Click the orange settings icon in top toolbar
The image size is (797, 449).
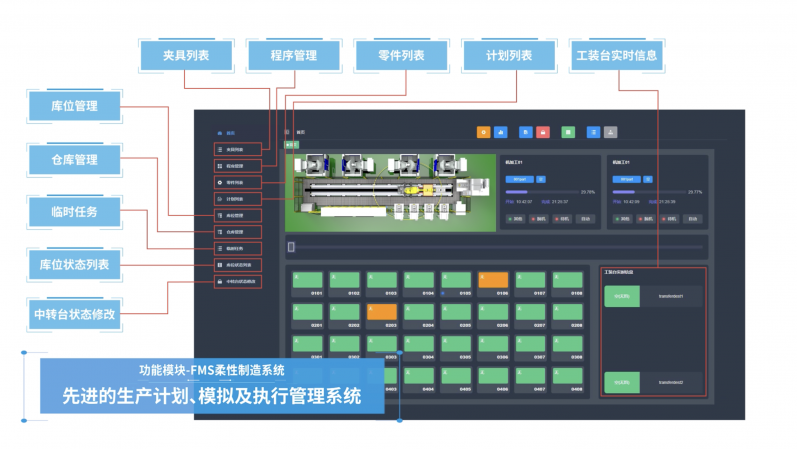[x=484, y=131]
